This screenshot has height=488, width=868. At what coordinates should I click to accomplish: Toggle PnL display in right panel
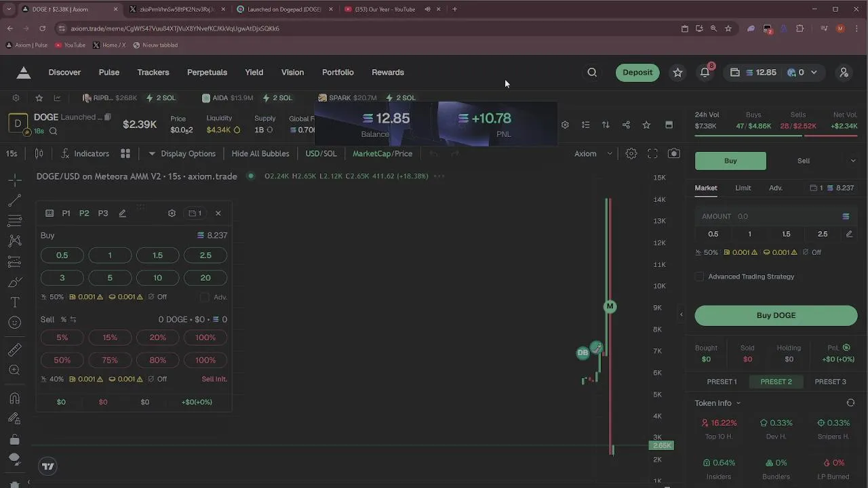point(846,348)
